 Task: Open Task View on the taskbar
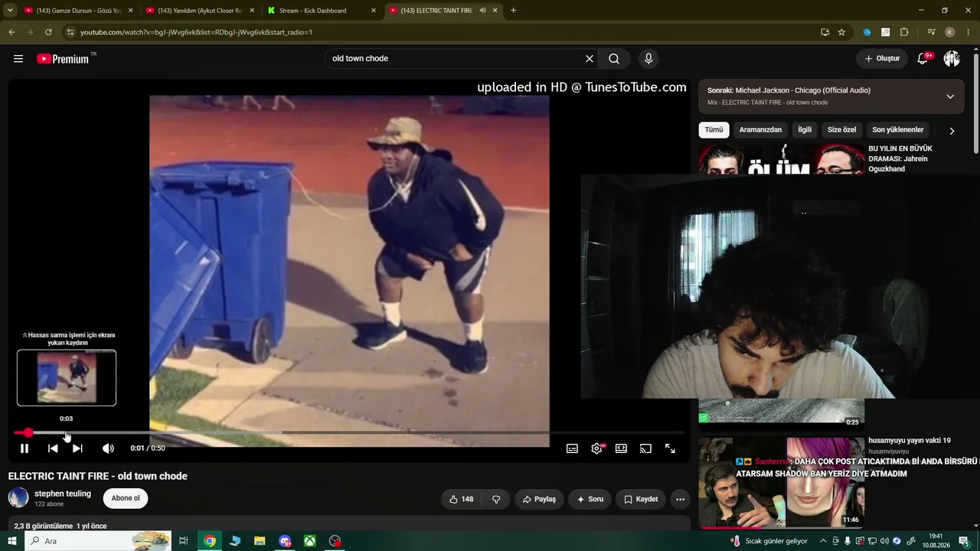click(x=184, y=541)
